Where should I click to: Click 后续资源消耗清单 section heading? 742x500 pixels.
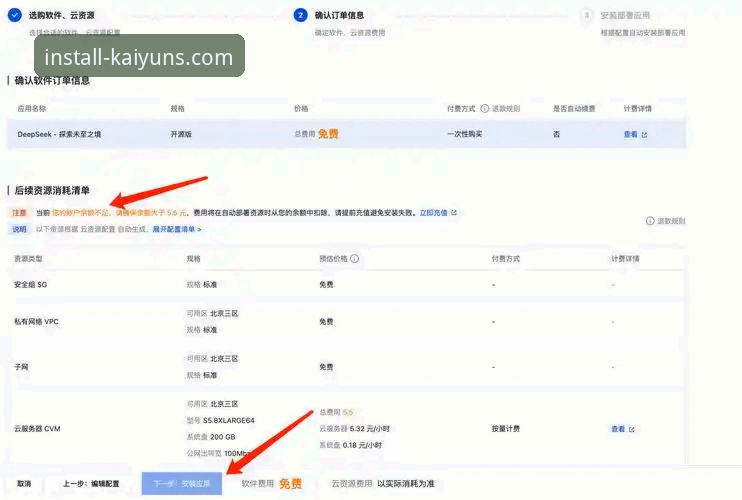(x=52, y=191)
